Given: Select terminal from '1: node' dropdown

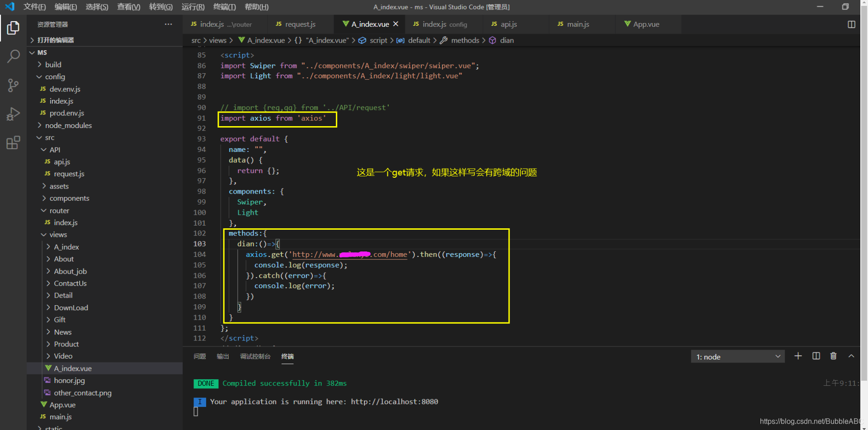Looking at the screenshot, I should pyautogui.click(x=738, y=357).
